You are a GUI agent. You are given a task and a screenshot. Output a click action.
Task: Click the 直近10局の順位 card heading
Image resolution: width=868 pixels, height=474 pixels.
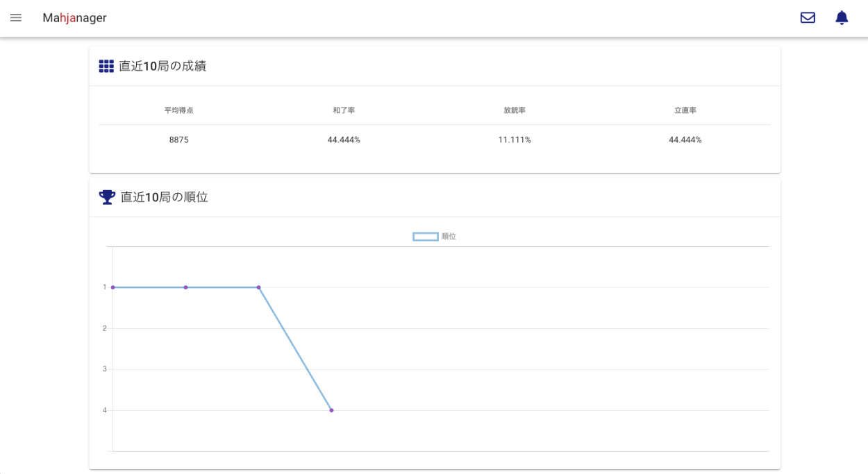(x=165, y=197)
